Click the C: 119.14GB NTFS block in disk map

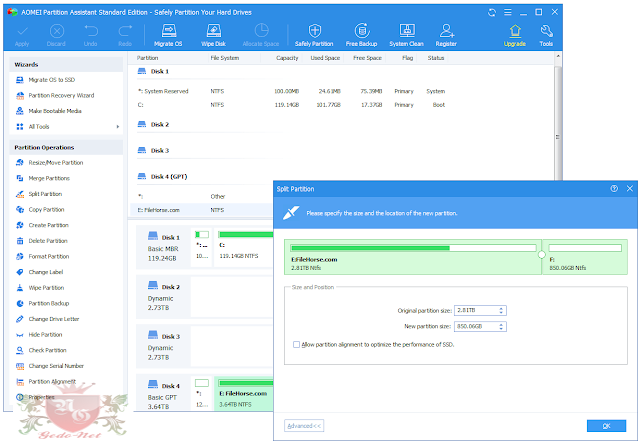coord(244,247)
